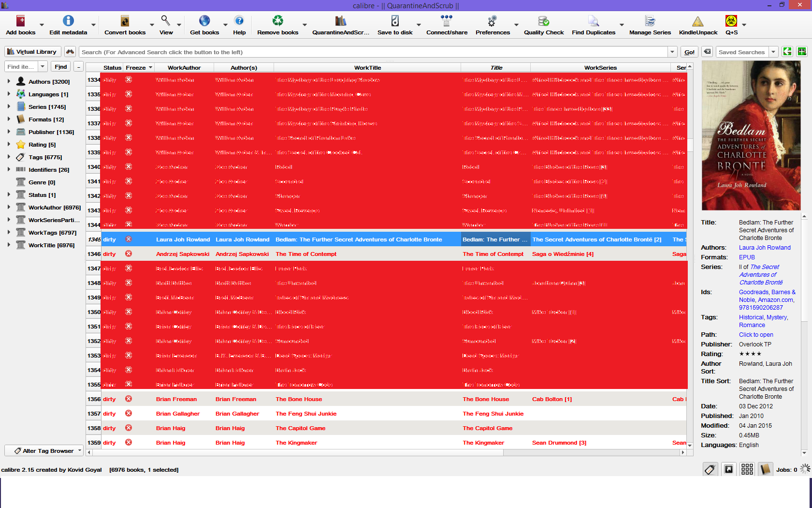Toggle the Tag Browser panel from the status bar

click(x=710, y=469)
